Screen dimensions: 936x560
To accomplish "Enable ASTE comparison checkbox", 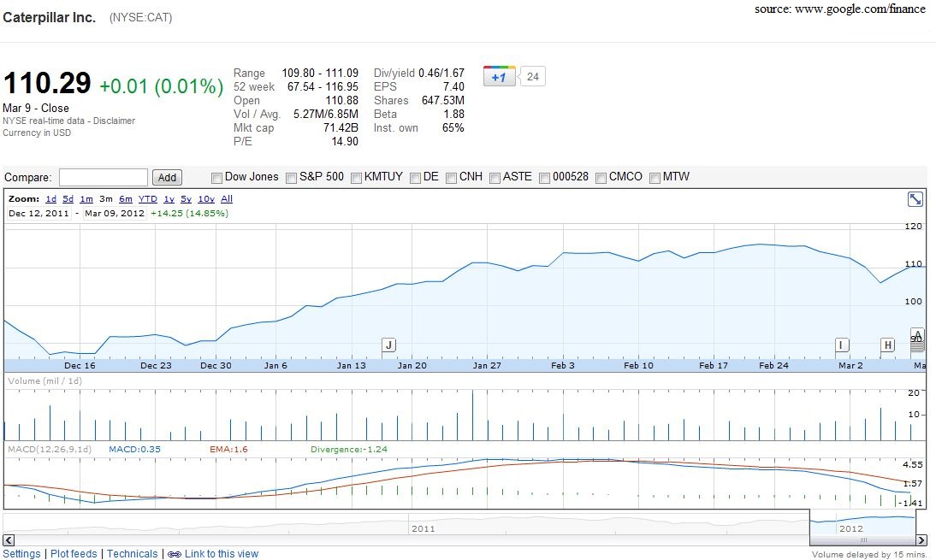I will click(495, 178).
